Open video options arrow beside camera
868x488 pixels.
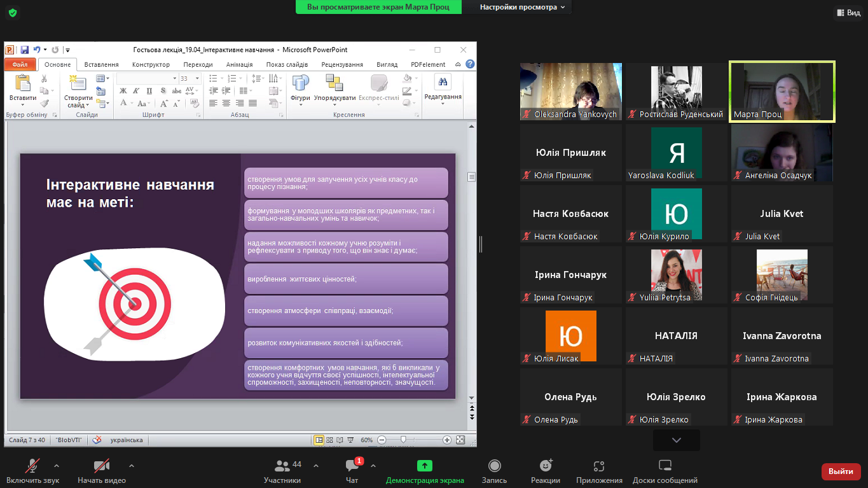[132, 465]
